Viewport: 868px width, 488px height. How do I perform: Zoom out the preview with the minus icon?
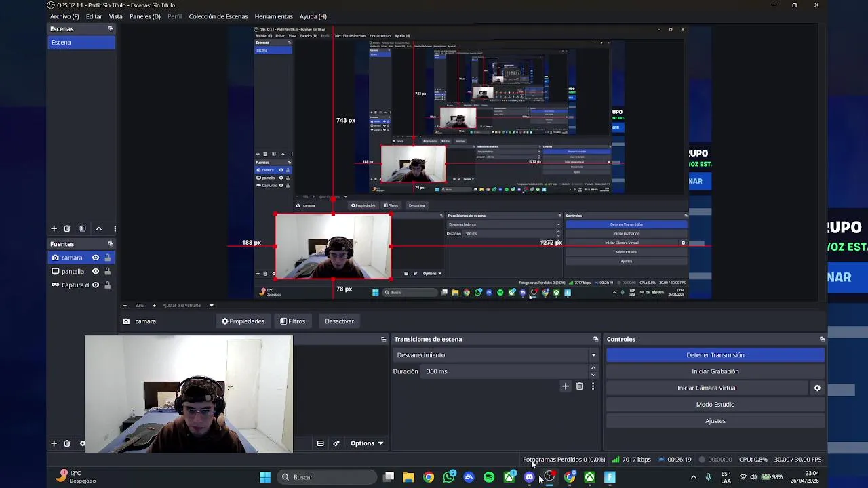pyautogui.click(x=125, y=305)
